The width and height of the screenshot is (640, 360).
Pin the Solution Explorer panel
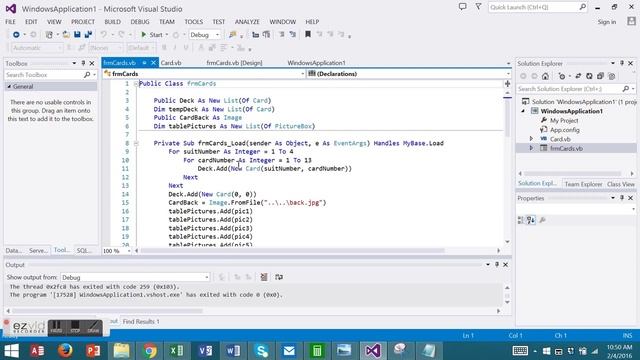click(622, 63)
